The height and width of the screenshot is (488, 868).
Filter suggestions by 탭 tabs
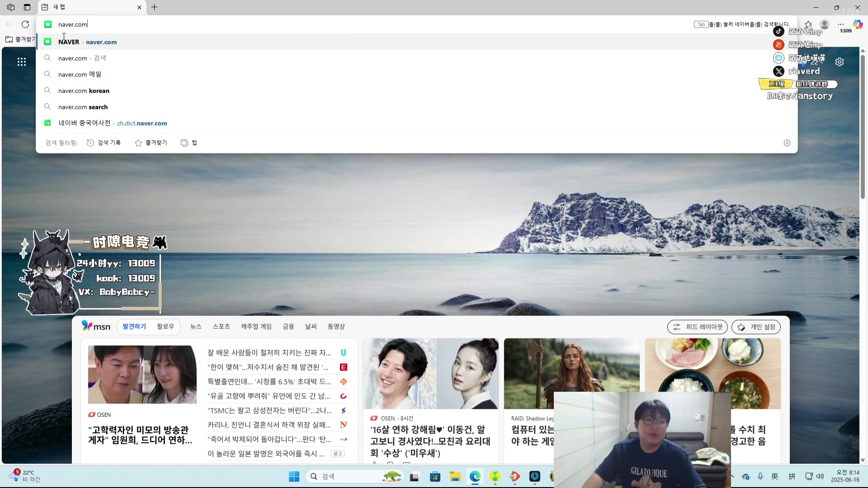pyautogui.click(x=189, y=143)
